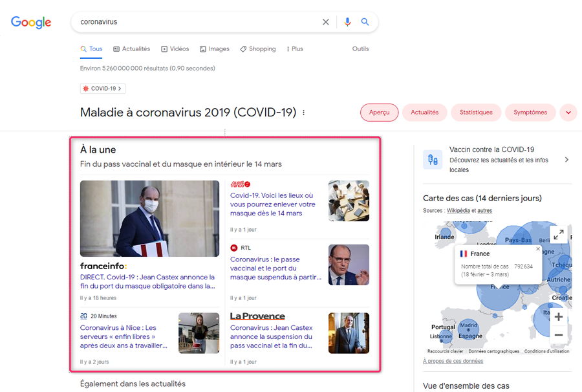The image size is (582, 392).
Task: Click the RTL logo icon
Action: [x=234, y=248]
